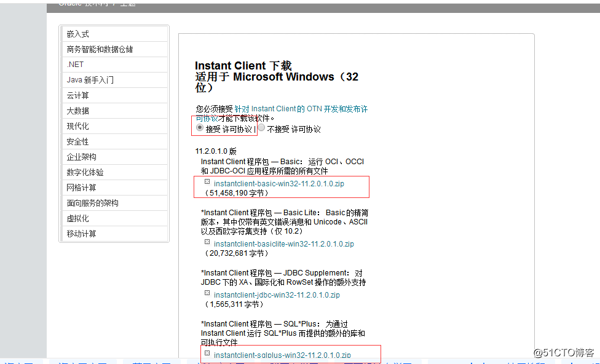The width and height of the screenshot is (600, 364).
Task: Open 数字化体验 sidebar entry
Action: 114,172
